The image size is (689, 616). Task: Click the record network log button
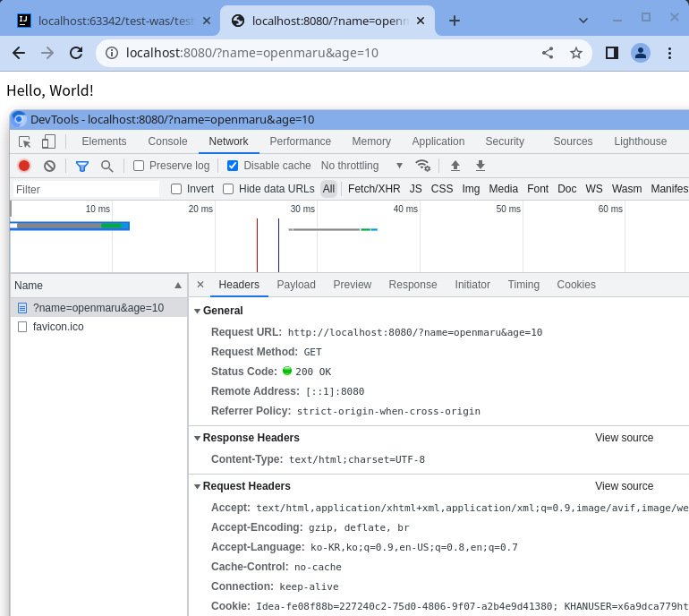[x=24, y=166]
